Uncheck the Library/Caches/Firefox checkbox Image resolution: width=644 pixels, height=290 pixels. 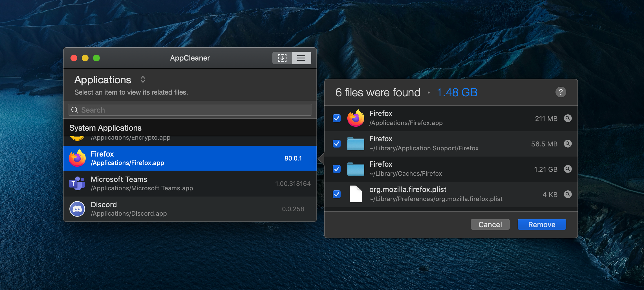pos(337,169)
